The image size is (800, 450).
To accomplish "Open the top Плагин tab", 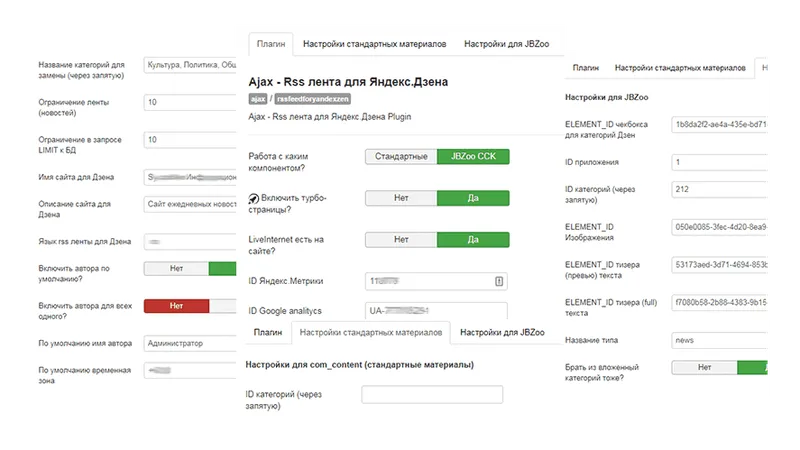I will click(271, 44).
